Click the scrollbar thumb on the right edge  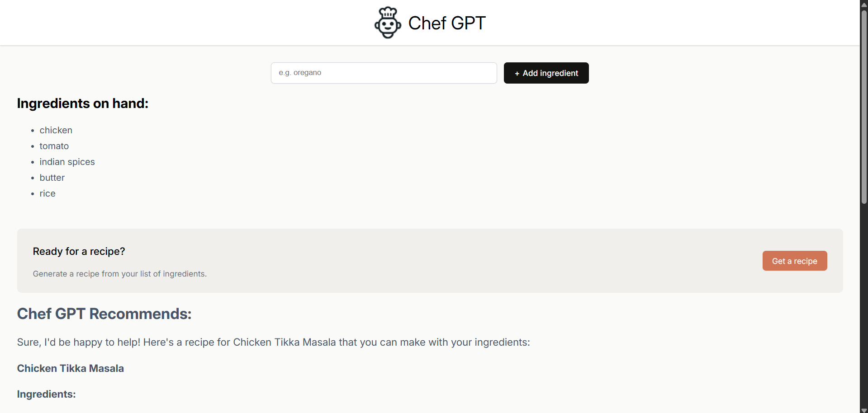(863, 104)
